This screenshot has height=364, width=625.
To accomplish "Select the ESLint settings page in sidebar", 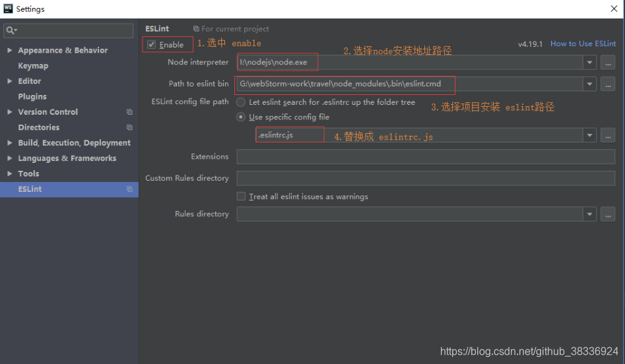I will [69, 189].
